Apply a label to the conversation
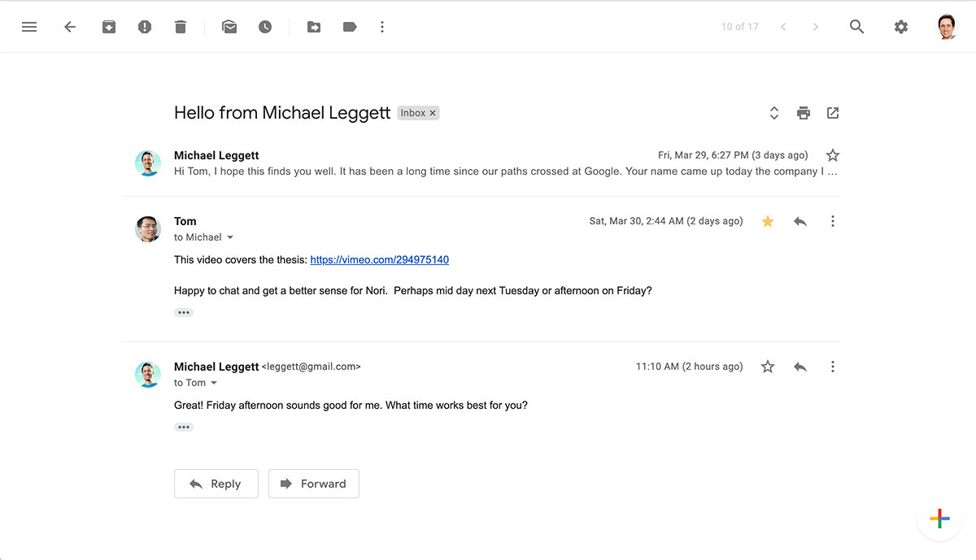The height and width of the screenshot is (560, 976). [350, 26]
